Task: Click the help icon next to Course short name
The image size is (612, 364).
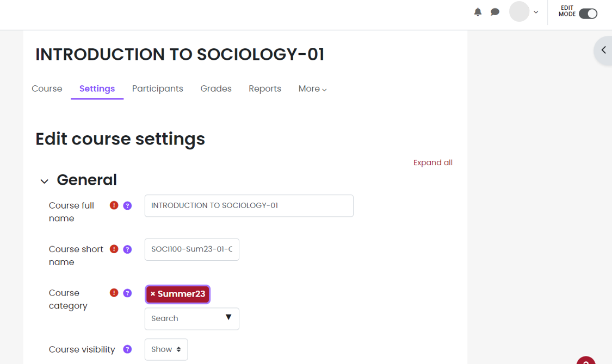Action: tap(127, 249)
